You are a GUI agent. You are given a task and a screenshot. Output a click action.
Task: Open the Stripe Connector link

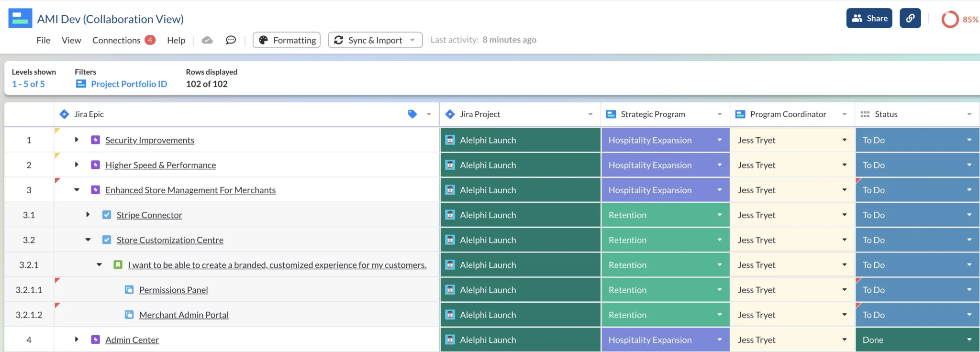click(x=149, y=215)
